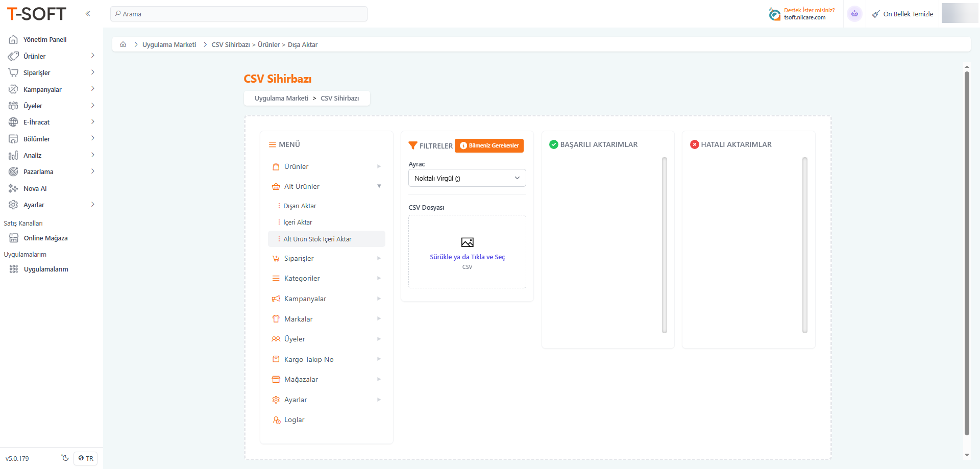Select Alt Ürün Stok İçeri Aktar
This screenshot has height=469, width=980.
pyautogui.click(x=317, y=239)
